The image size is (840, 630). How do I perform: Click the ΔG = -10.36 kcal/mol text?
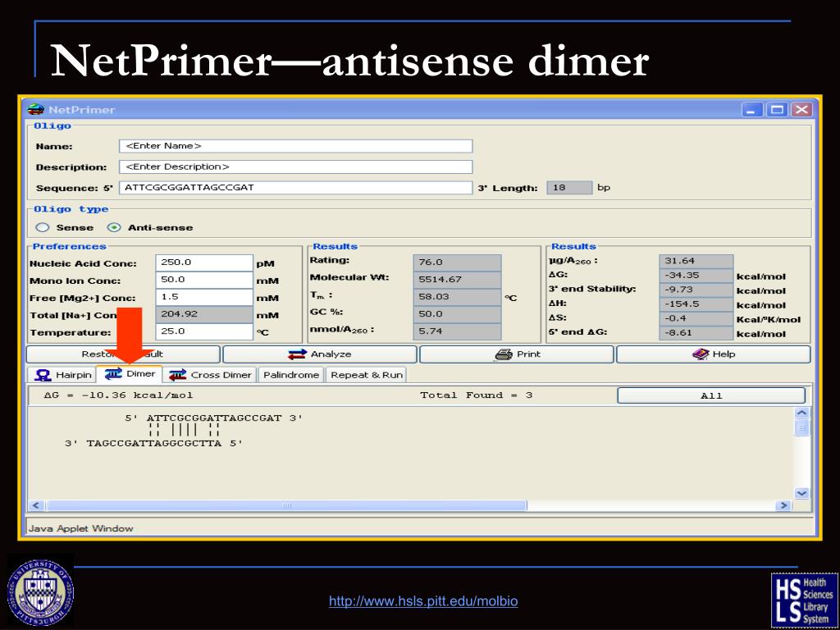tap(118, 395)
